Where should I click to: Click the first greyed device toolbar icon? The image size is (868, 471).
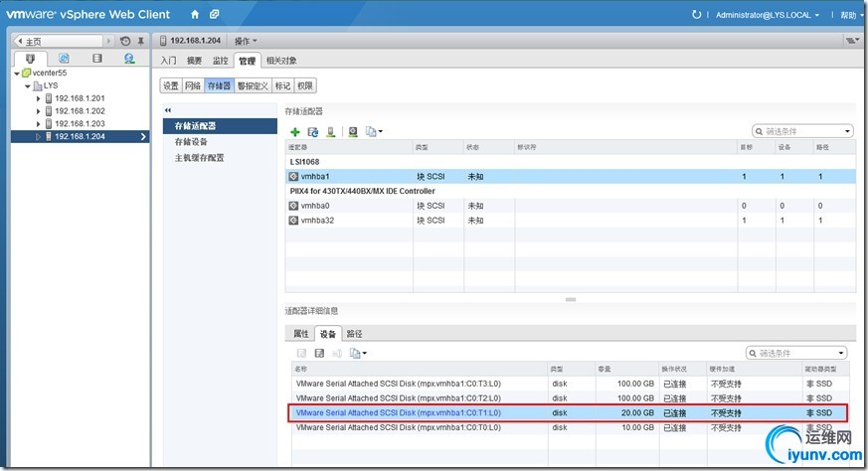pos(301,353)
